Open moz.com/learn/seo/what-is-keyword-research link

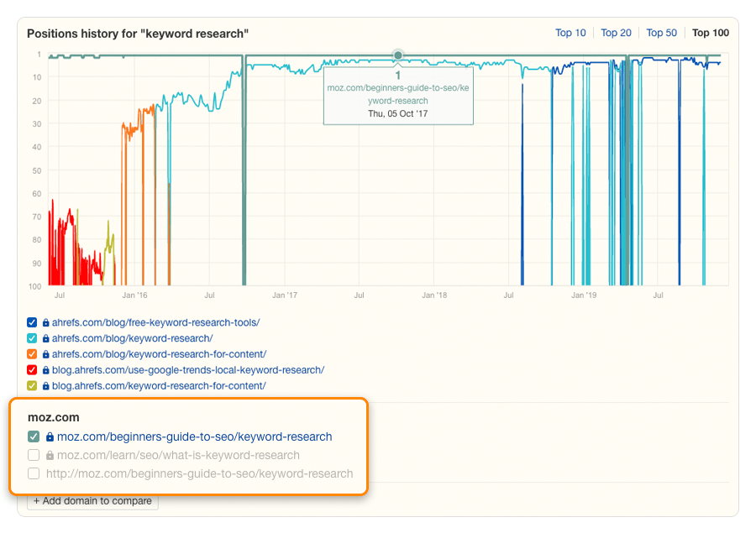pyautogui.click(x=178, y=455)
